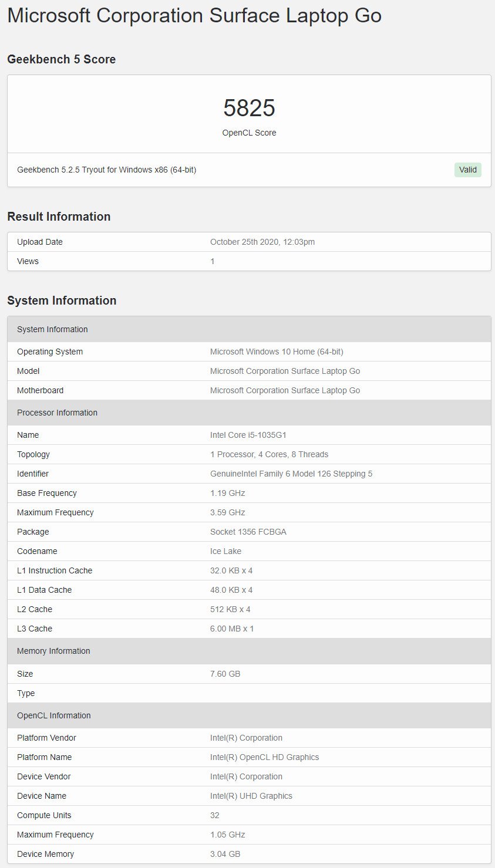Click the Device Vendor label
The width and height of the screenshot is (495, 868).
(x=44, y=776)
